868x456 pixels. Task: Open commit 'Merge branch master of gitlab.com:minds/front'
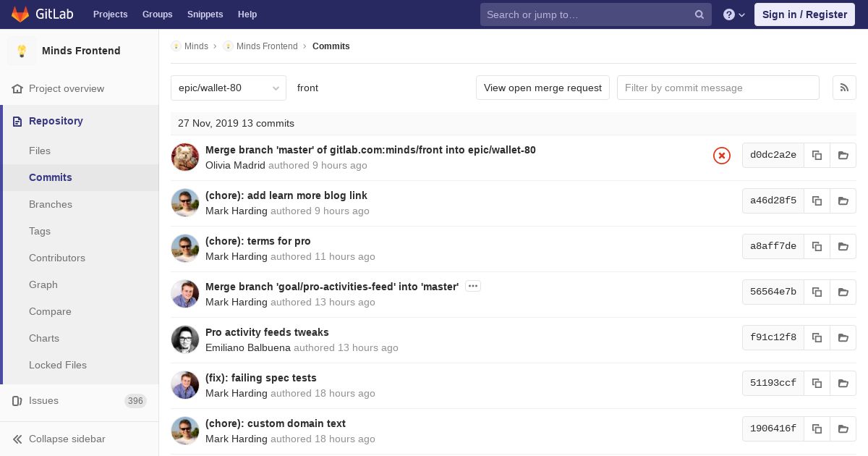click(x=370, y=150)
